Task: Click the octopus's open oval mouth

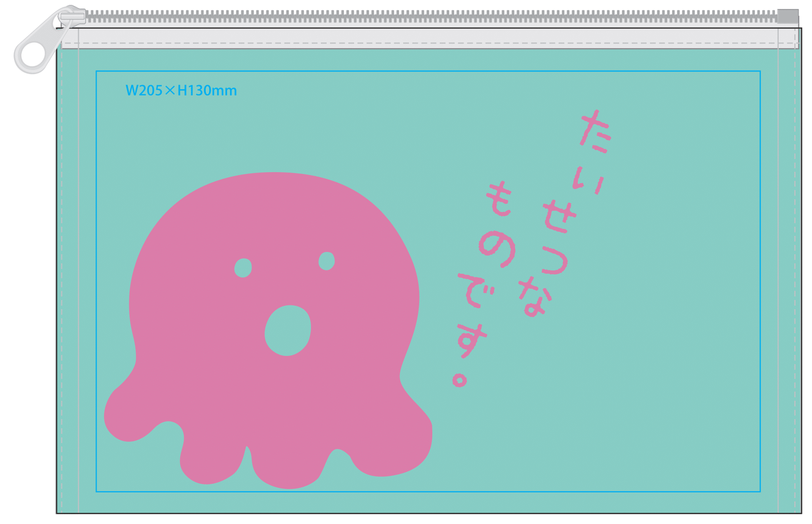Action: 288,330
